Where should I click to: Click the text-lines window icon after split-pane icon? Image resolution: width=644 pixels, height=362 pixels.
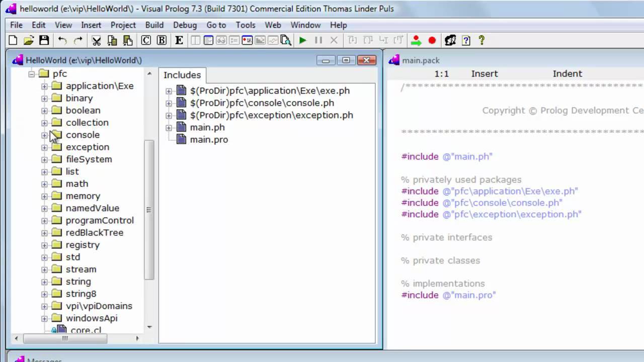[x=208, y=41]
